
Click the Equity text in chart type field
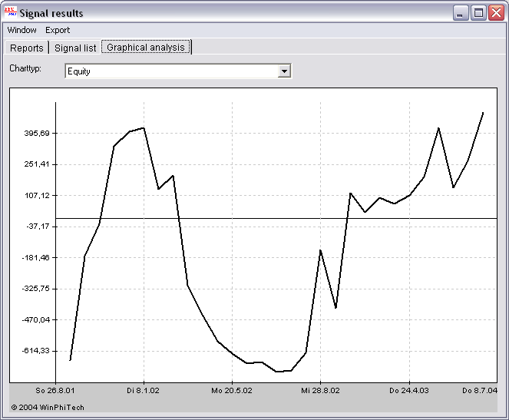point(80,71)
